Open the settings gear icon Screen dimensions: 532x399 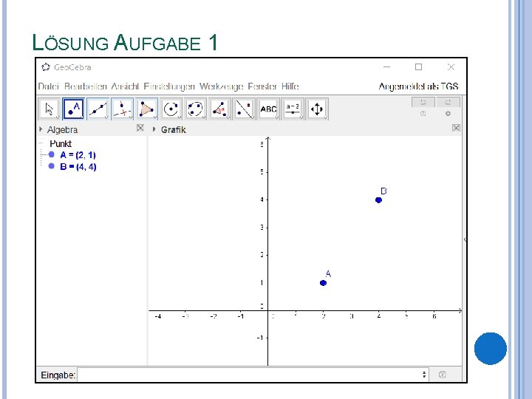coord(448,114)
